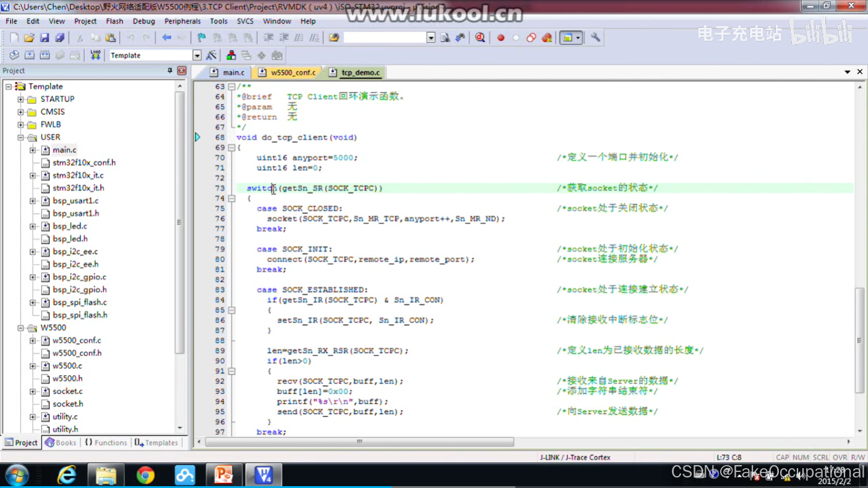Comment the selection using the toolbar icon
The height and width of the screenshot is (488, 868).
point(299,38)
